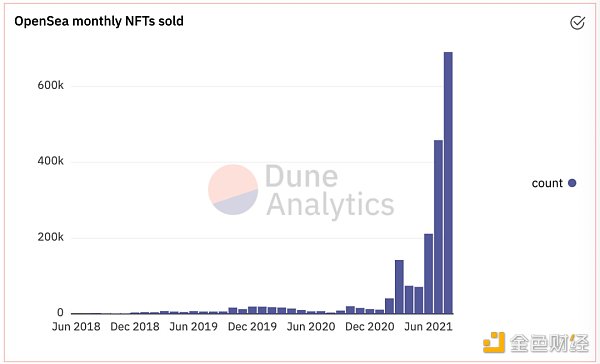This screenshot has height=364, width=600.
Task: Select the tall bar near 140k in early 2021
Action: pos(399,287)
